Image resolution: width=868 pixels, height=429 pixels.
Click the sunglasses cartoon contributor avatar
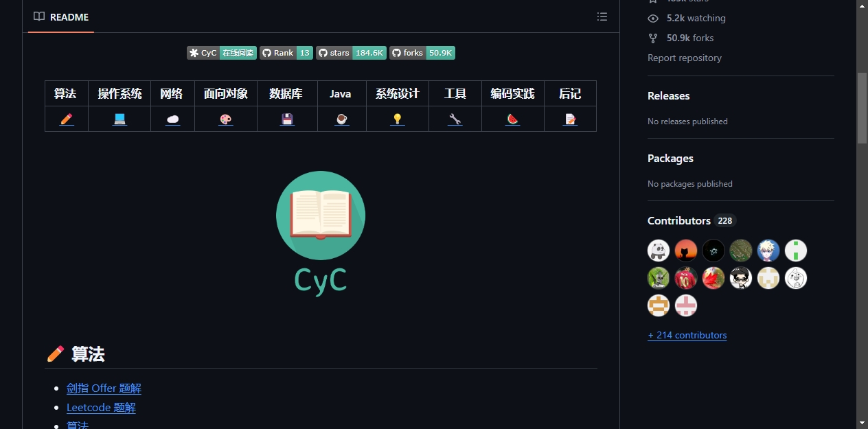(x=741, y=278)
